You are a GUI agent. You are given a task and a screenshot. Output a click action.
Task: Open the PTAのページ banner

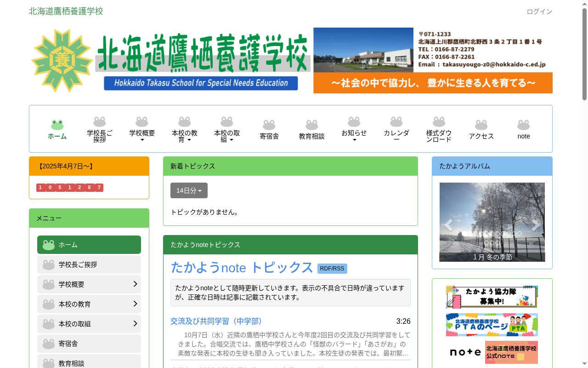[x=492, y=325]
